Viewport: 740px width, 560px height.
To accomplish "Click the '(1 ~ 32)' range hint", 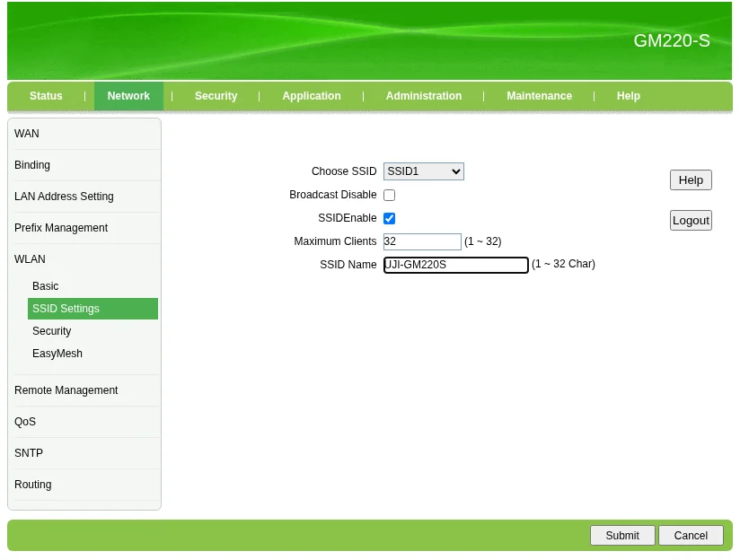I will coord(483,241).
